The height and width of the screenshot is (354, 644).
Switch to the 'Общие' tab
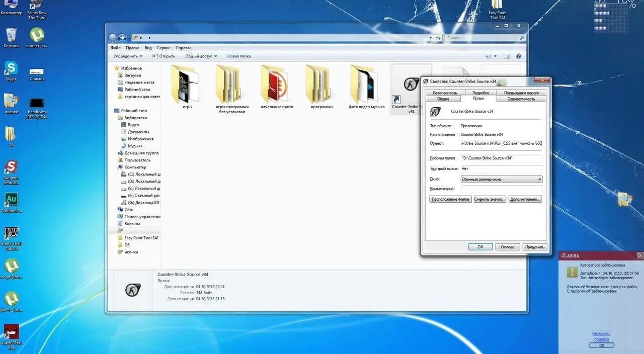click(x=443, y=99)
